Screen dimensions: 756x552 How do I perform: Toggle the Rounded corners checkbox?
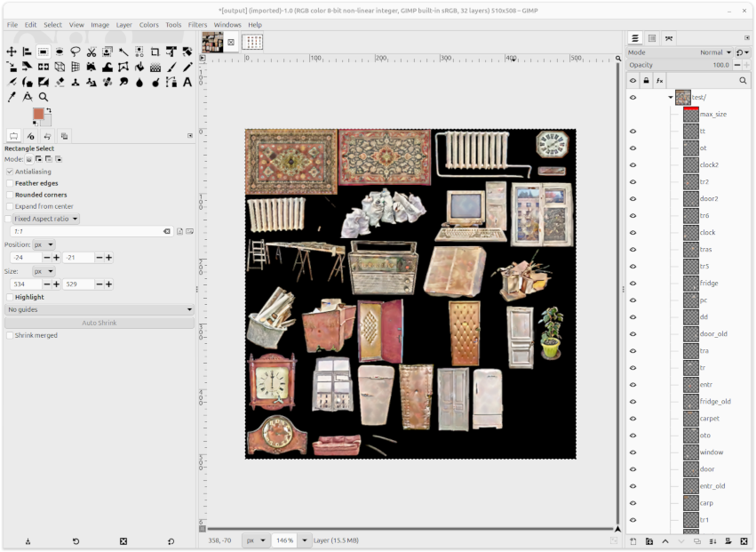click(10, 195)
